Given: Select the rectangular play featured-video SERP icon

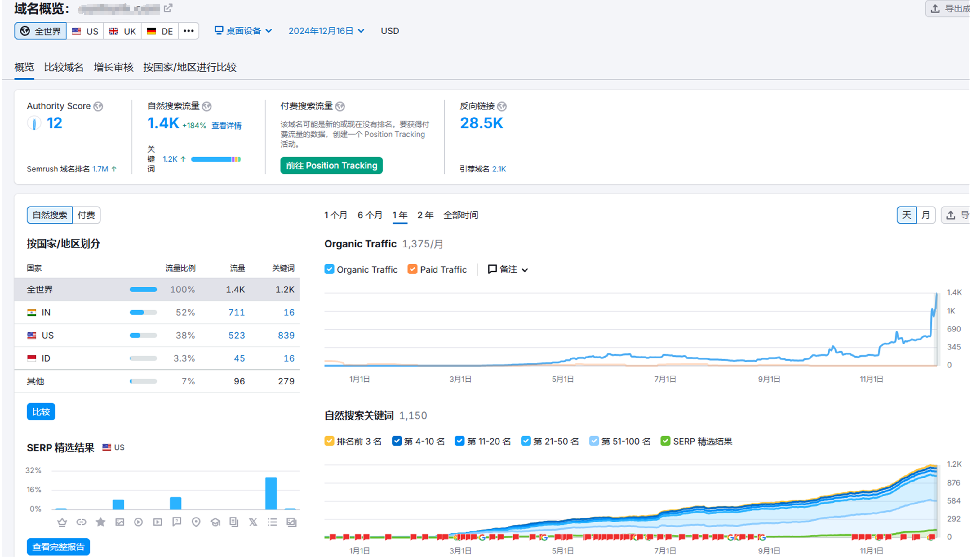Looking at the screenshot, I should click(158, 522).
